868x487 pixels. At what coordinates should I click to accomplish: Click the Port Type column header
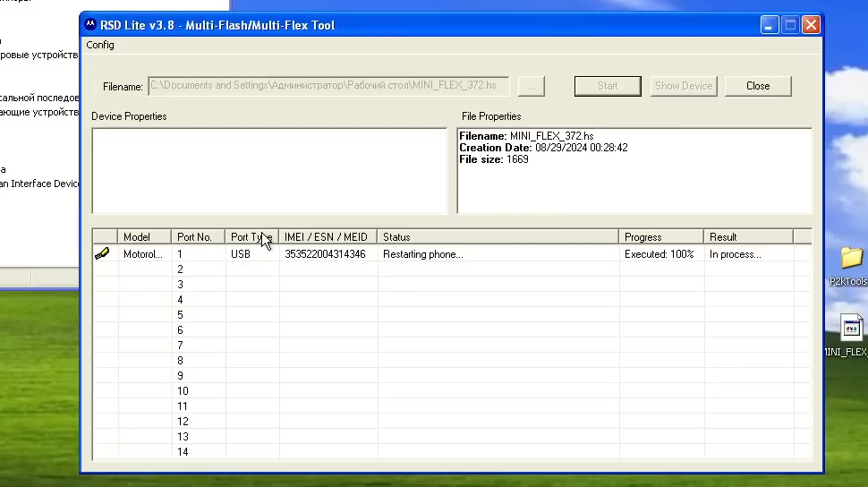[251, 237]
